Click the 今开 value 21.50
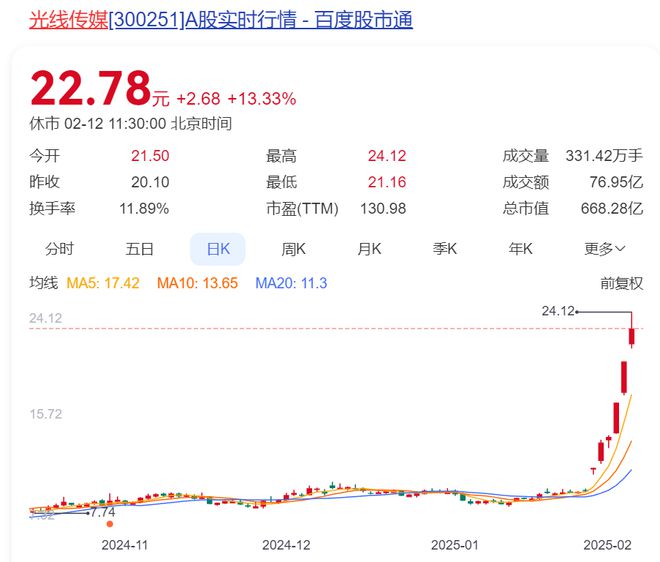This screenshot has width=660, height=562. coord(150,156)
